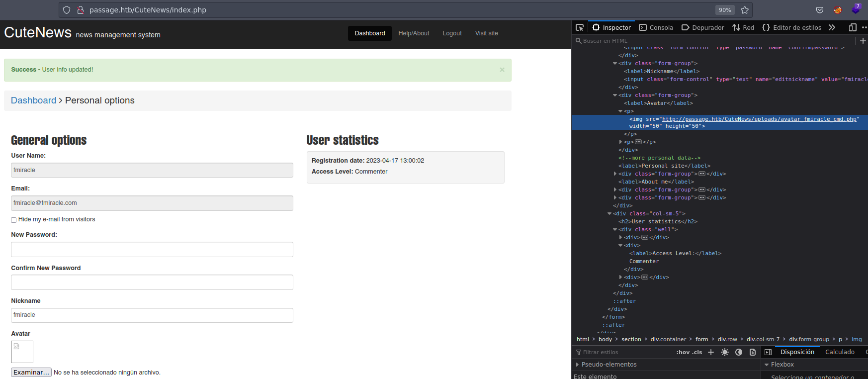This screenshot has height=379, width=868.
Task: Open the FoxyProxy extension icon
Action: point(838,10)
